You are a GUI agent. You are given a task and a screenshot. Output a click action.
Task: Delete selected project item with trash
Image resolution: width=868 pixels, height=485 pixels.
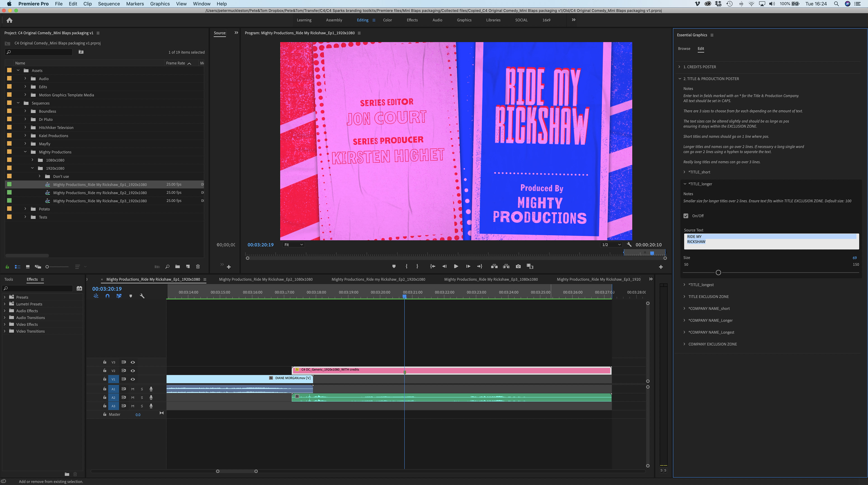click(198, 267)
